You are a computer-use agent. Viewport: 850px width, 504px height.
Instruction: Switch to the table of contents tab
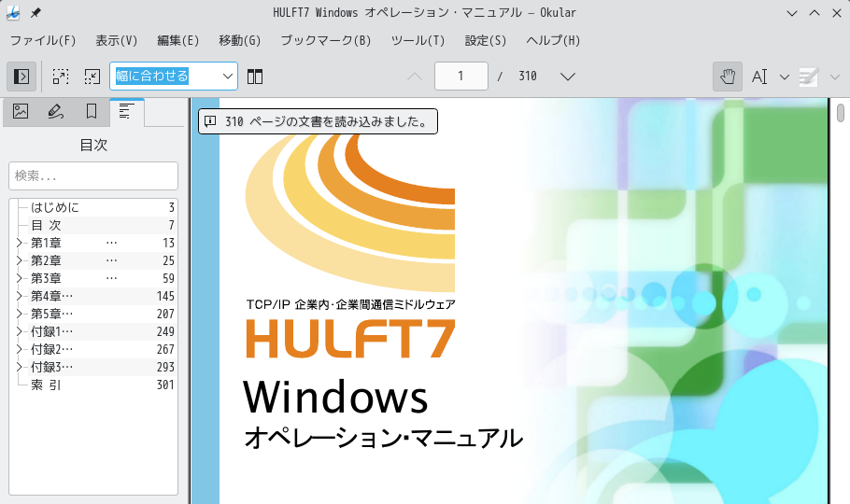click(x=127, y=112)
